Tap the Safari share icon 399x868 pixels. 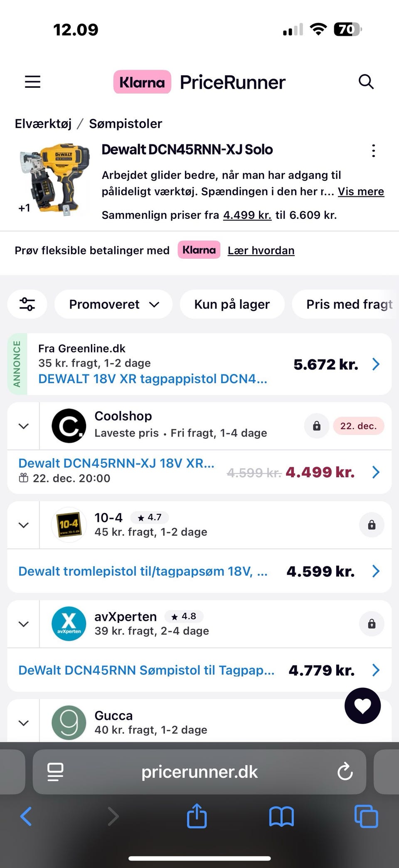coord(197,816)
